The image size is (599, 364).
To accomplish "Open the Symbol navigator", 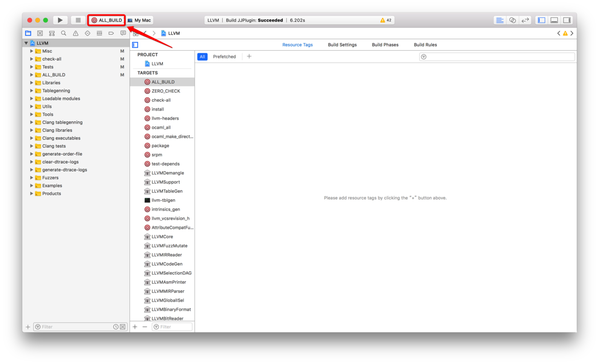I will coord(52,33).
